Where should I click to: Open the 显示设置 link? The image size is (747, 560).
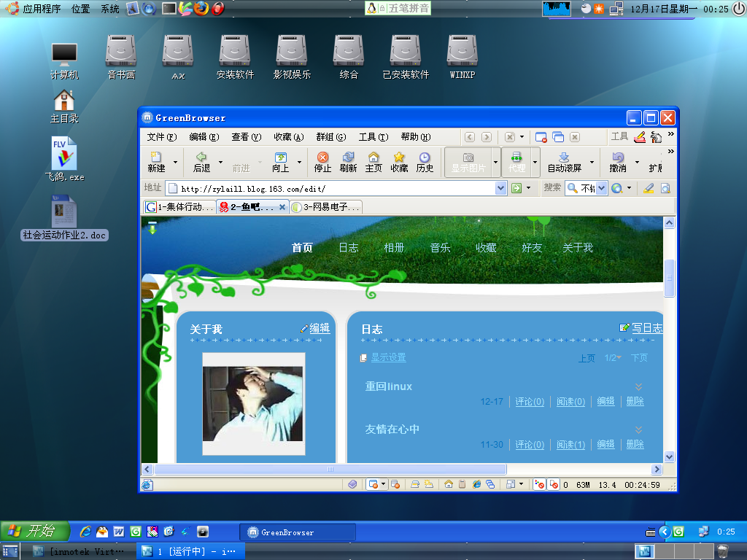(x=388, y=357)
